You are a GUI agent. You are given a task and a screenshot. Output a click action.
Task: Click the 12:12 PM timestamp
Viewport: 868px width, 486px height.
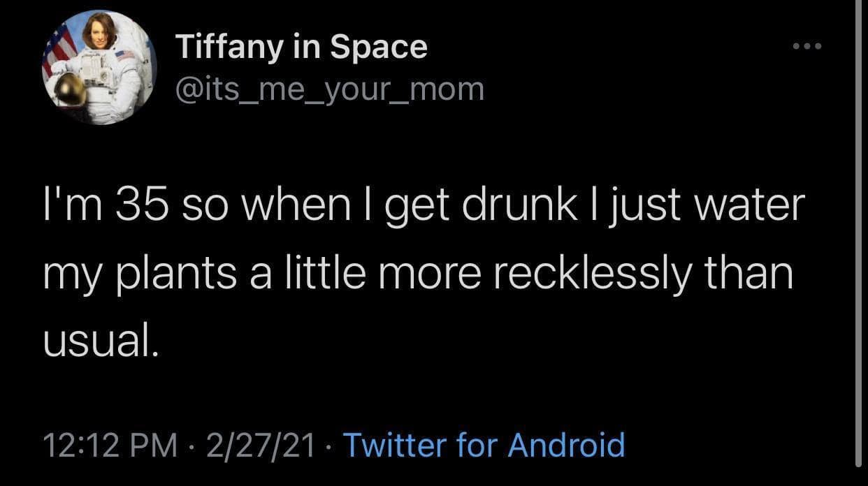(x=110, y=445)
